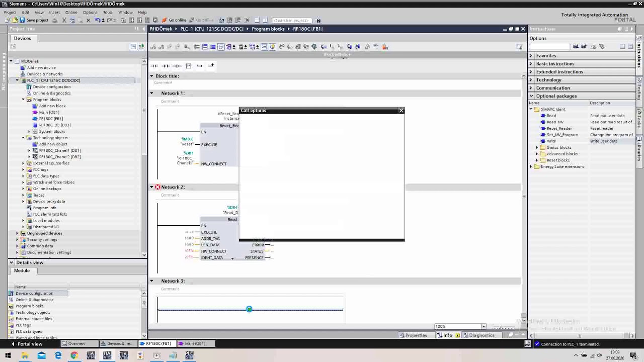Collapse Network 2
Screen dimensions: 644x362
click(151, 187)
